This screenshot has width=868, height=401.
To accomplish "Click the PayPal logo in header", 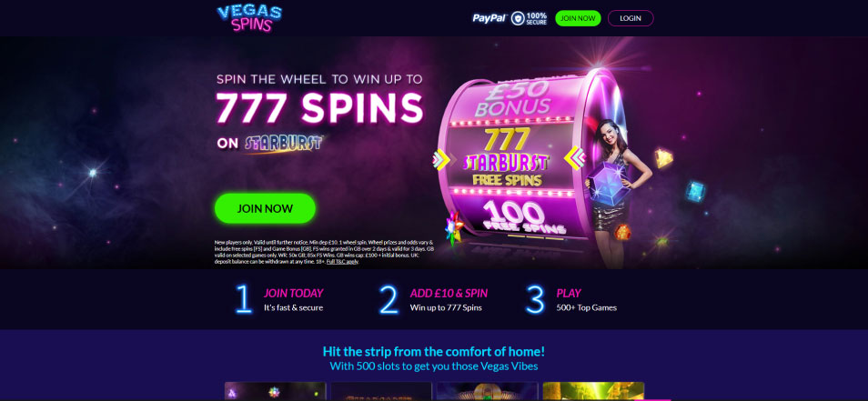I will click(x=490, y=18).
